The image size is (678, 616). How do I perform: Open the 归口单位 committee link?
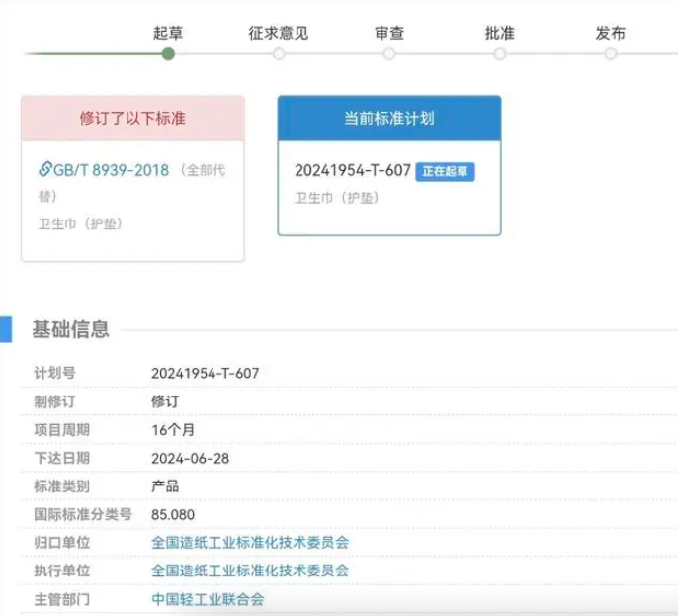pyautogui.click(x=250, y=543)
